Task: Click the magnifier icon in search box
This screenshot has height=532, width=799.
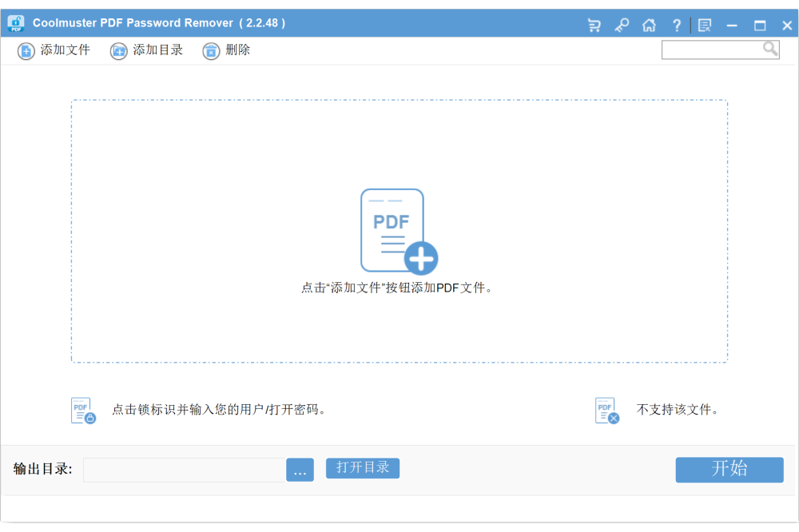Action: [x=770, y=50]
